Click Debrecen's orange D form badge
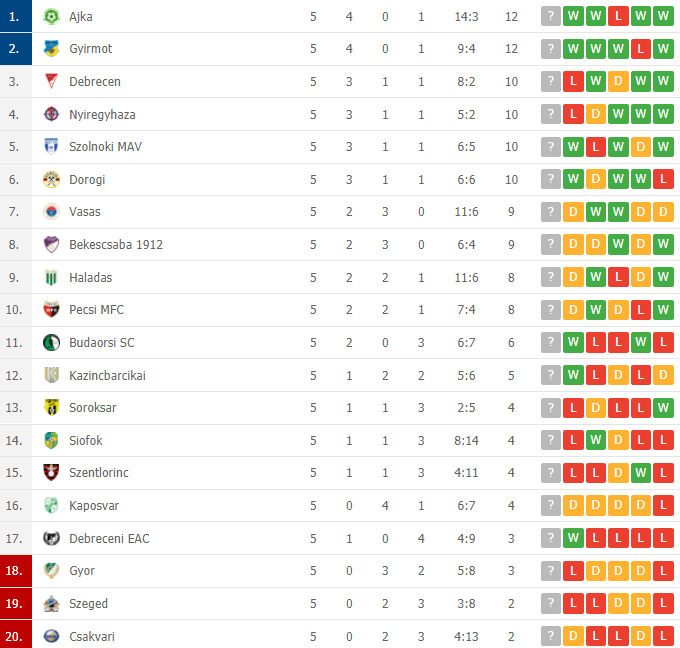Image resolution: width=680 pixels, height=648 pixels. point(618,81)
